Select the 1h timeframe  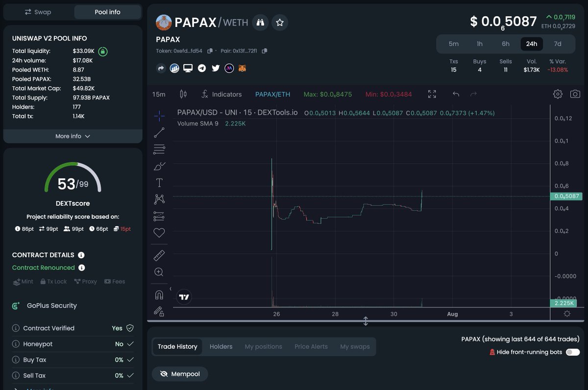click(x=480, y=44)
